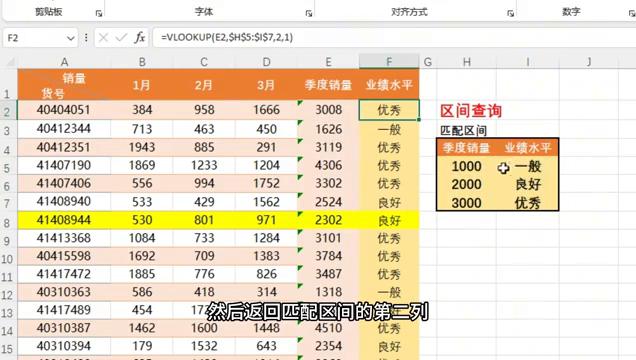Select lookup table cell 良好
The width and height of the screenshot is (636, 360).
click(528, 184)
